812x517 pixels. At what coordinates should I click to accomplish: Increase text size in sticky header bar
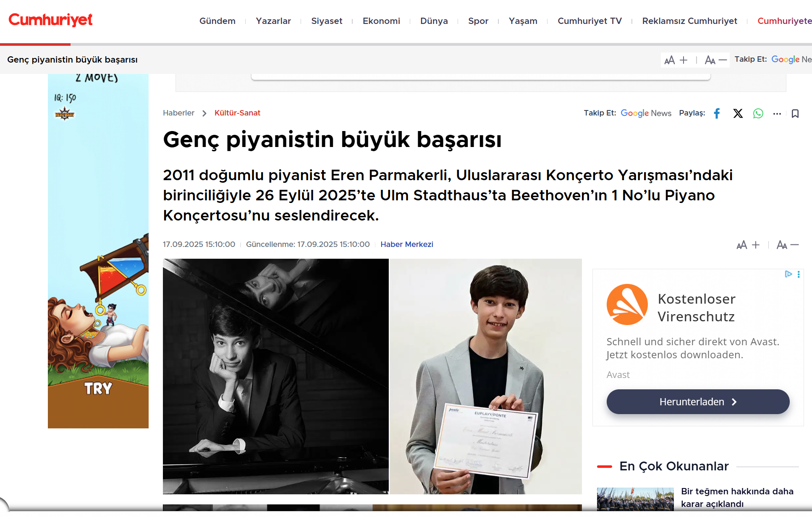point(676,60)
